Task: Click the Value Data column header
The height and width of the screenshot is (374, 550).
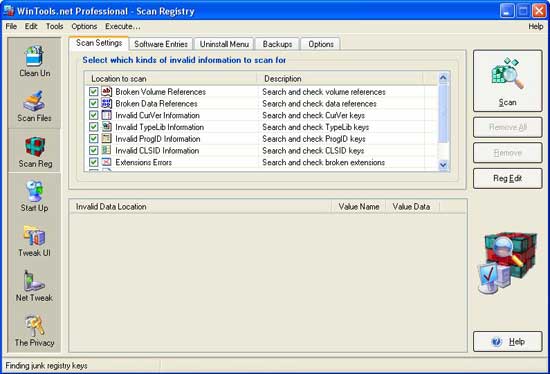Action: [x=412, y=207]
